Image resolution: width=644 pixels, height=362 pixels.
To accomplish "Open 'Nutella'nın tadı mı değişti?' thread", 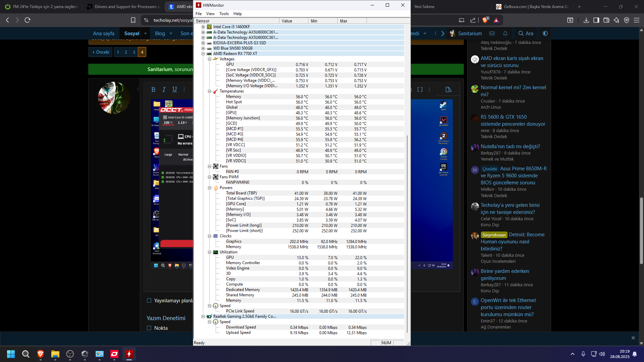I will [510, 146].
